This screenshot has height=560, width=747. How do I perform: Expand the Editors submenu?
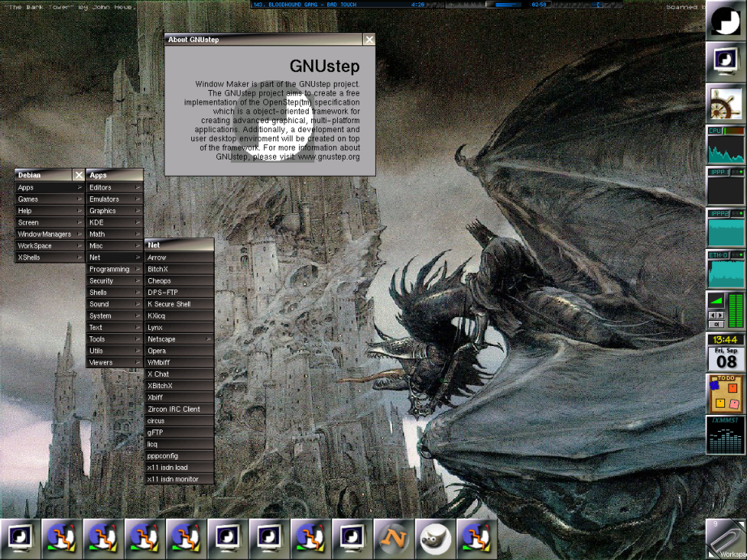point(115,187)
